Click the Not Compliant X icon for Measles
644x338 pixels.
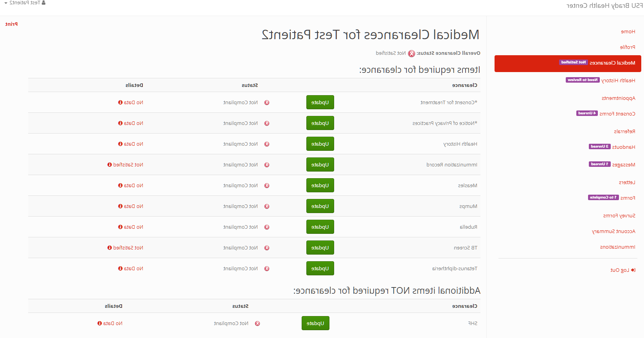[x=267, y=186]
